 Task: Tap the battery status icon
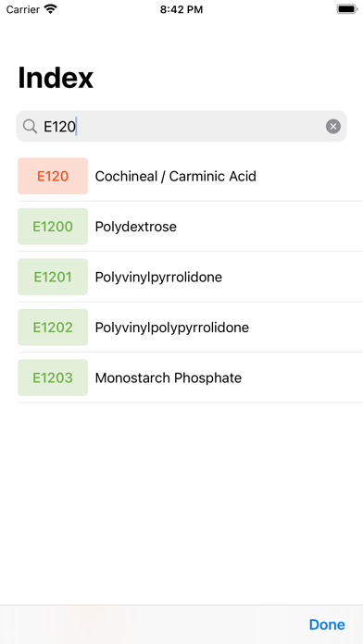tap(347, 9)
